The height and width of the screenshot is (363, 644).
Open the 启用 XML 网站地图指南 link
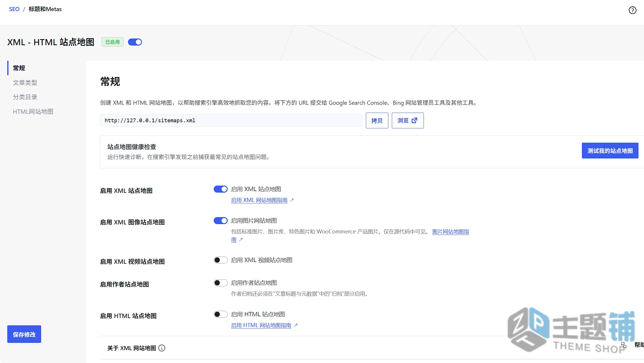[259, 200]
